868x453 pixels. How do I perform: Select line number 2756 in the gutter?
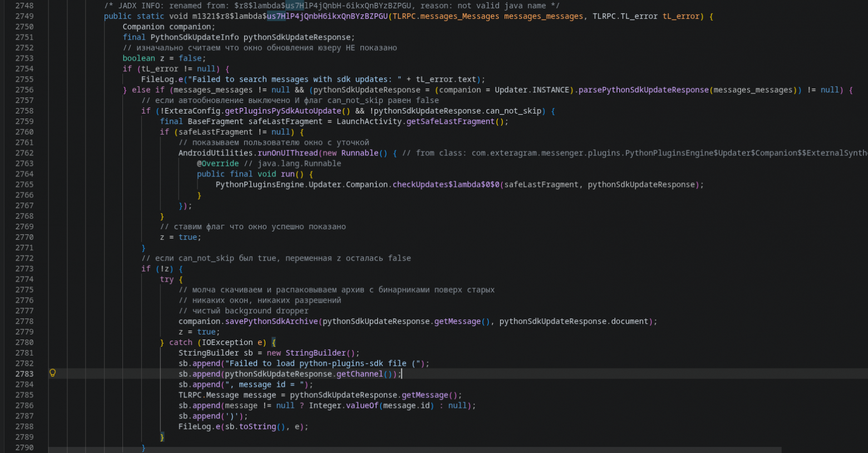pyautogui.click(x=24, y=90)
